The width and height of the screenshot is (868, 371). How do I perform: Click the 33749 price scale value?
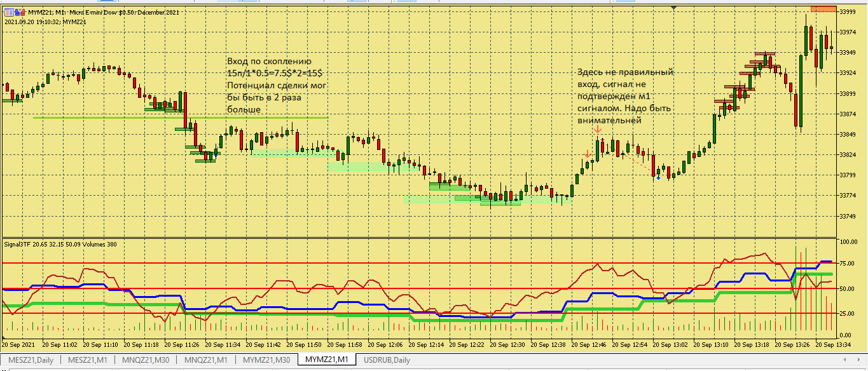point(847,217)
